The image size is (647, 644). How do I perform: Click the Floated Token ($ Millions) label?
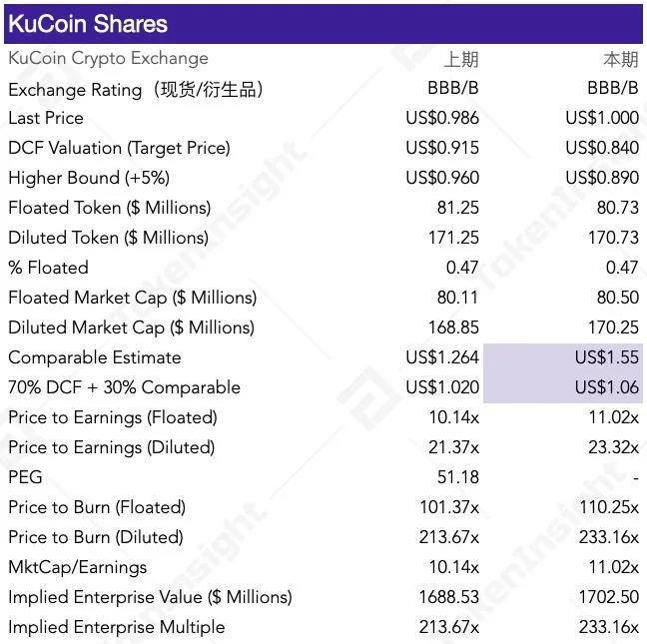110,208
